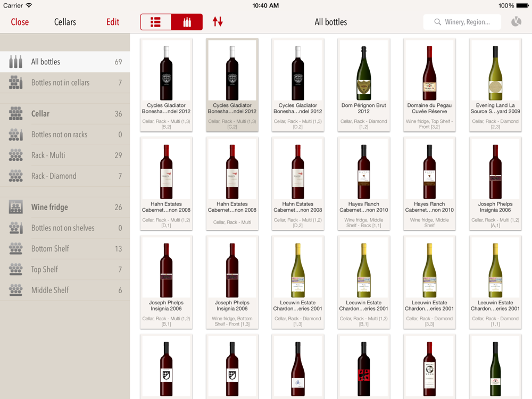
Task: Select All bottles in sidebar
Action: (x=65, y=62)
